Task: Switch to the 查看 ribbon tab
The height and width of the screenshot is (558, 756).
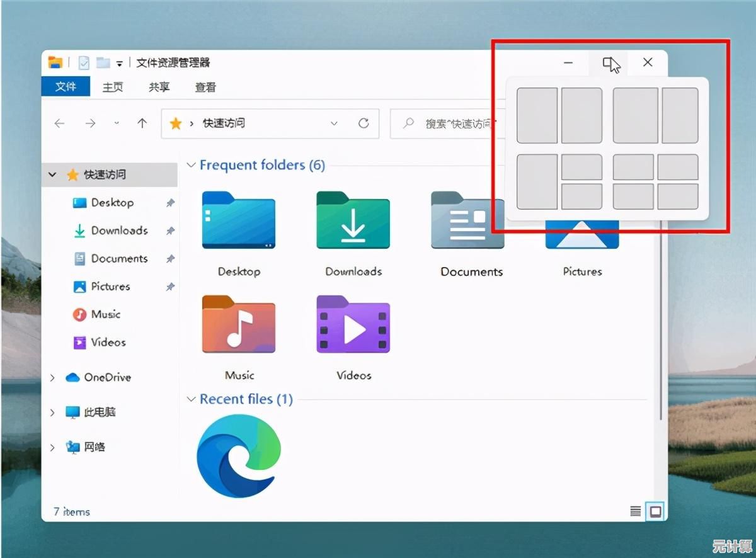Action: tap(205, 87)
